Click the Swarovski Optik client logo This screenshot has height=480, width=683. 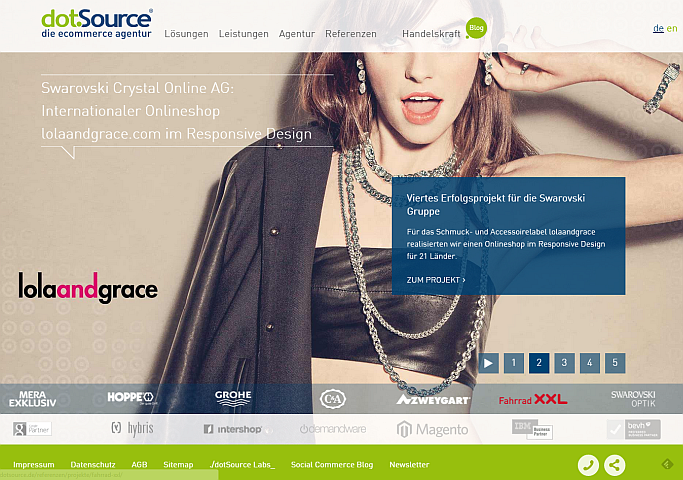tap(633, 399)
